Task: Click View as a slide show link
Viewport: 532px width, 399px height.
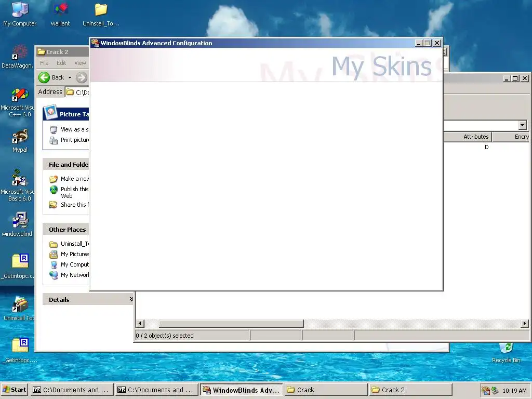Action: [x=74, y=129]
